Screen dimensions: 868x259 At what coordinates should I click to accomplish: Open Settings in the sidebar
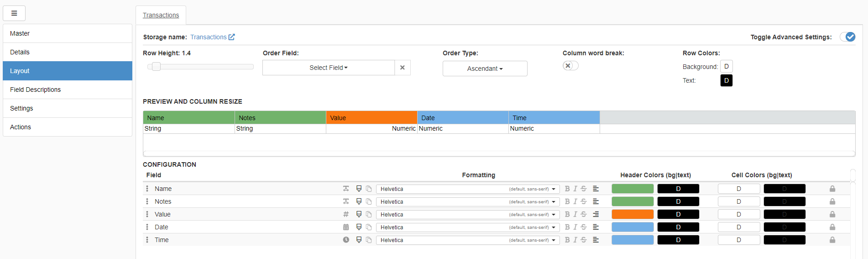pos(68,108)
